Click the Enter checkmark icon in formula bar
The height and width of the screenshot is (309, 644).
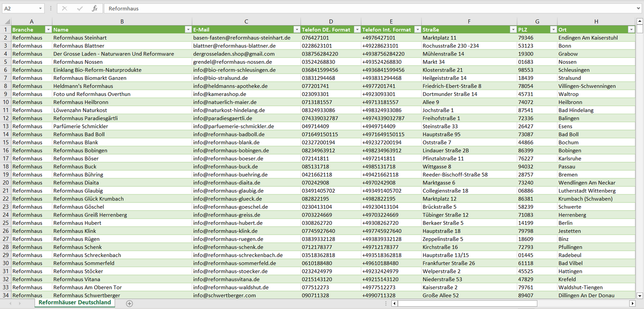click(x=80, y=8)
